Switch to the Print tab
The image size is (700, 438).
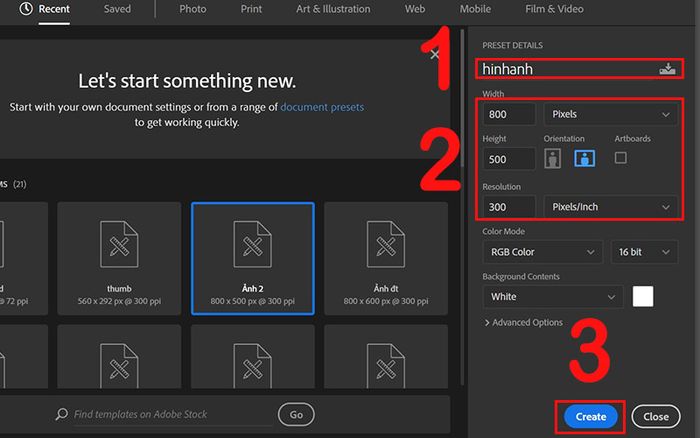(251, 9)
